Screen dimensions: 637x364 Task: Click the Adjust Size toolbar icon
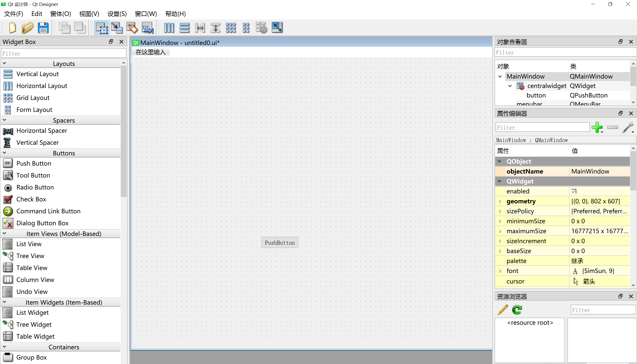click(x=277, y=28)
